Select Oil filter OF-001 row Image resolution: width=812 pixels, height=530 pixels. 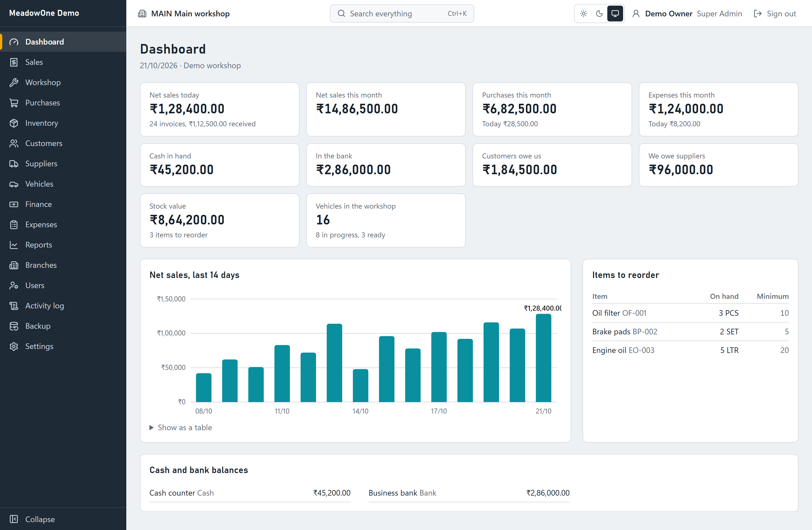pyautogui.click(x=690, y=313)
